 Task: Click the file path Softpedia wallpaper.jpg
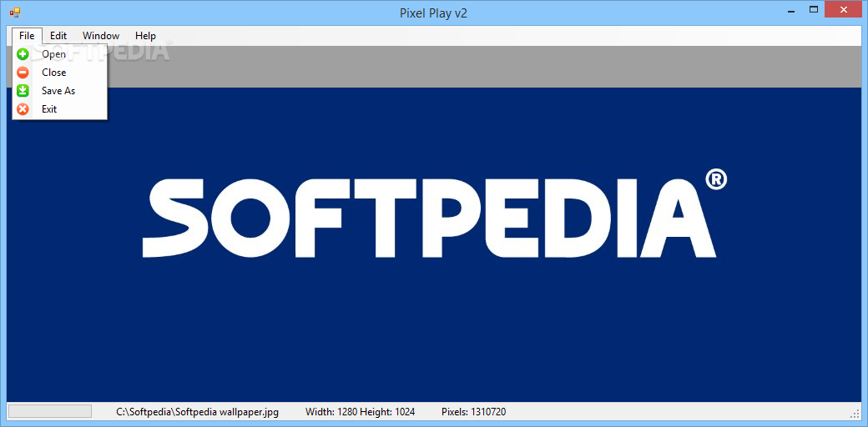click(x=197, y=412)
